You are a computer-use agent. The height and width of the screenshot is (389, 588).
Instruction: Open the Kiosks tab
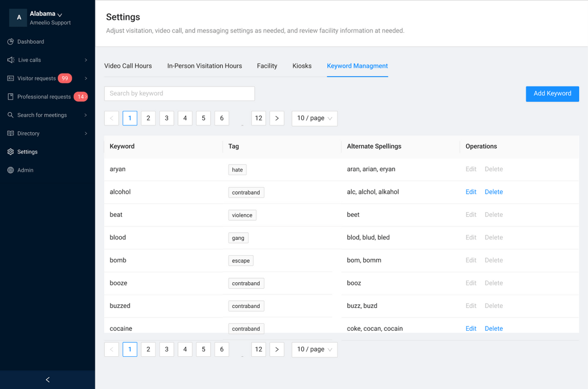[302, 66]
